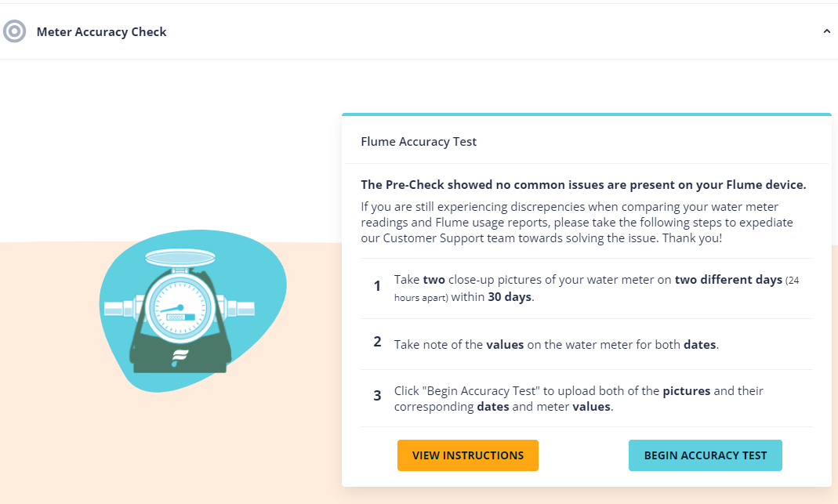838x504 pixels.
Task: Click step three text about uploading pictures
Action: (x=579, y=399)
